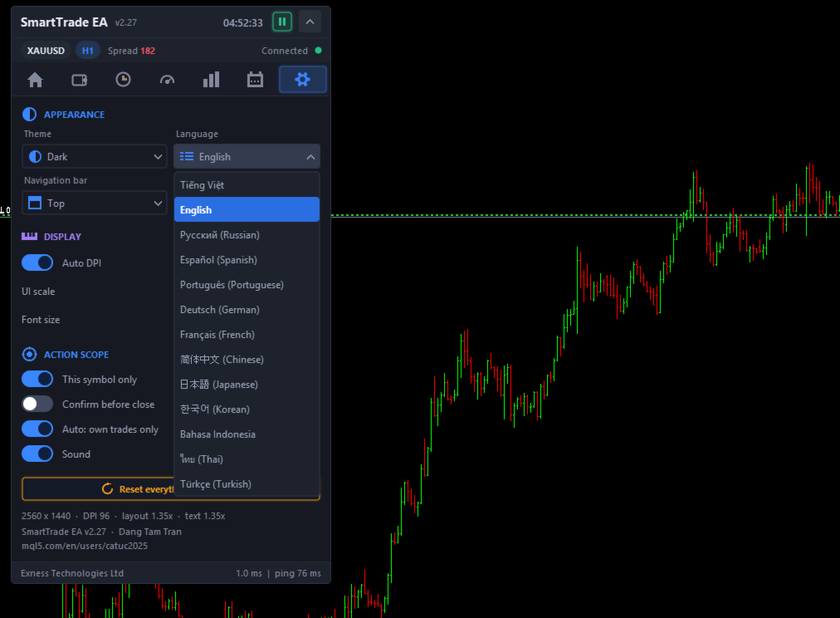Choose 日本語 (Japanese) language
The width and height of the screenshot is (840, 618).
[247, 385]
